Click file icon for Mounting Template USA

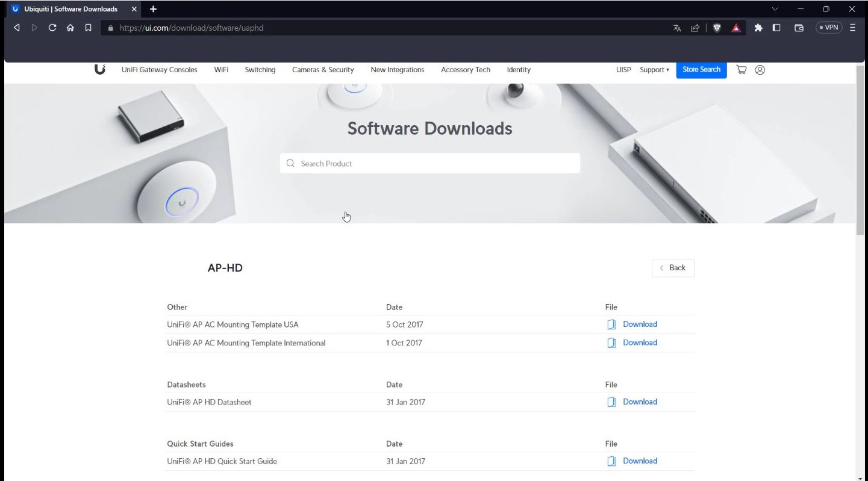pyautogui.click(x=611, y=324)
